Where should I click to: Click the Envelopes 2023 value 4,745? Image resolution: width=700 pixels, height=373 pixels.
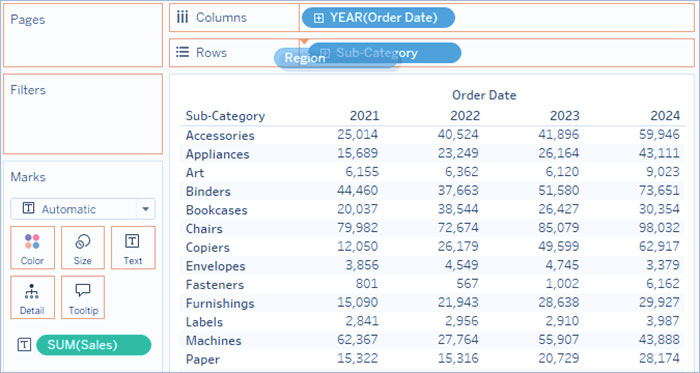562,265
